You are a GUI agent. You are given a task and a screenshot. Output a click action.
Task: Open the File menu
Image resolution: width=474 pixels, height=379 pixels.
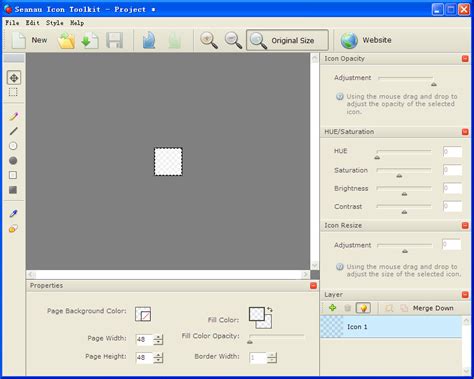coord(12,23)
